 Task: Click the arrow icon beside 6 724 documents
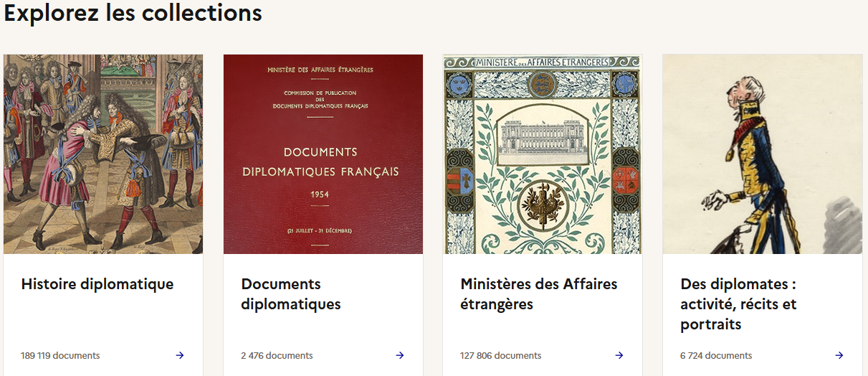(x=839, y=355)
